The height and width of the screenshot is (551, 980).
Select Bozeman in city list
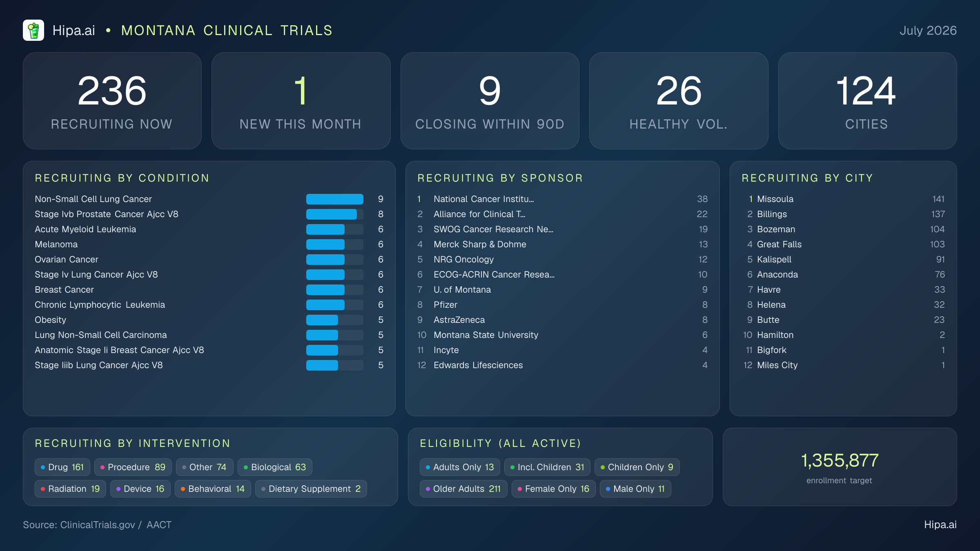click(843, 229)
